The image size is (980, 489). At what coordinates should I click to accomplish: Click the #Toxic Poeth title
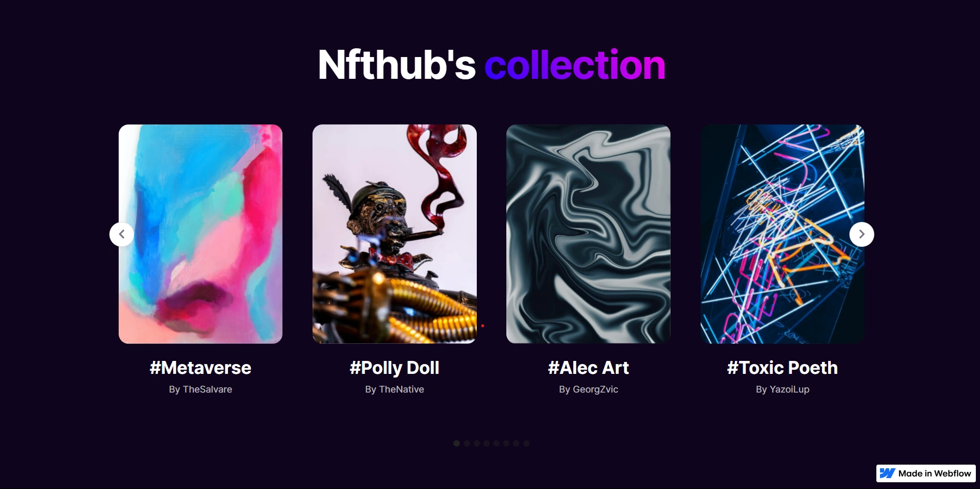783,368
